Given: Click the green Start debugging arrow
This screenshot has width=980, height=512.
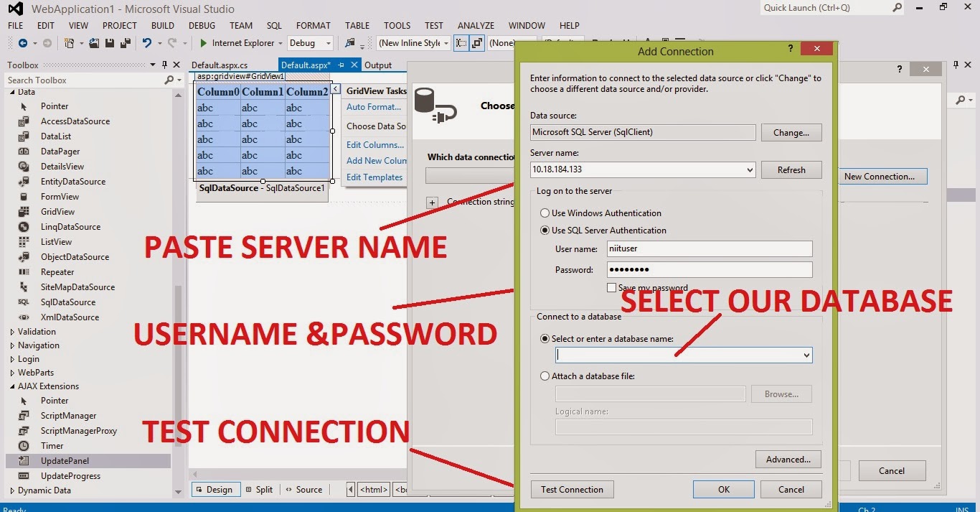Looking at the screenshot, I should point(204,43).
